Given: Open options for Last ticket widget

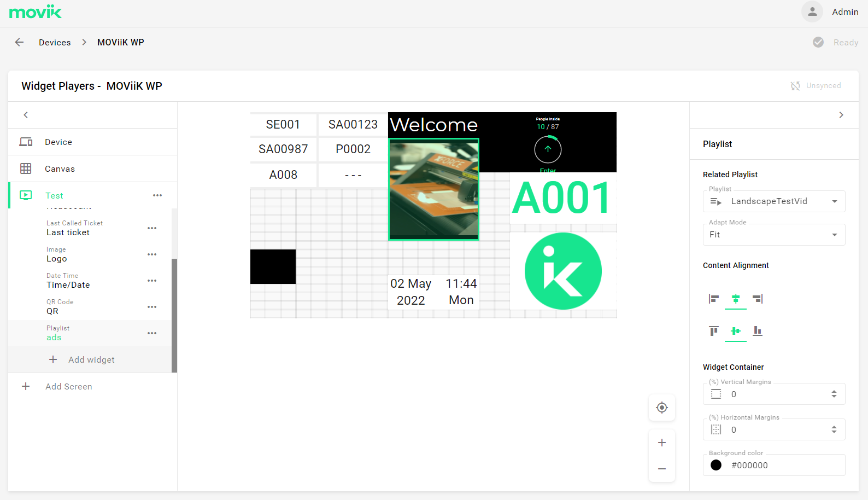Looking at the screenshot, I should [x=152, y=228].
